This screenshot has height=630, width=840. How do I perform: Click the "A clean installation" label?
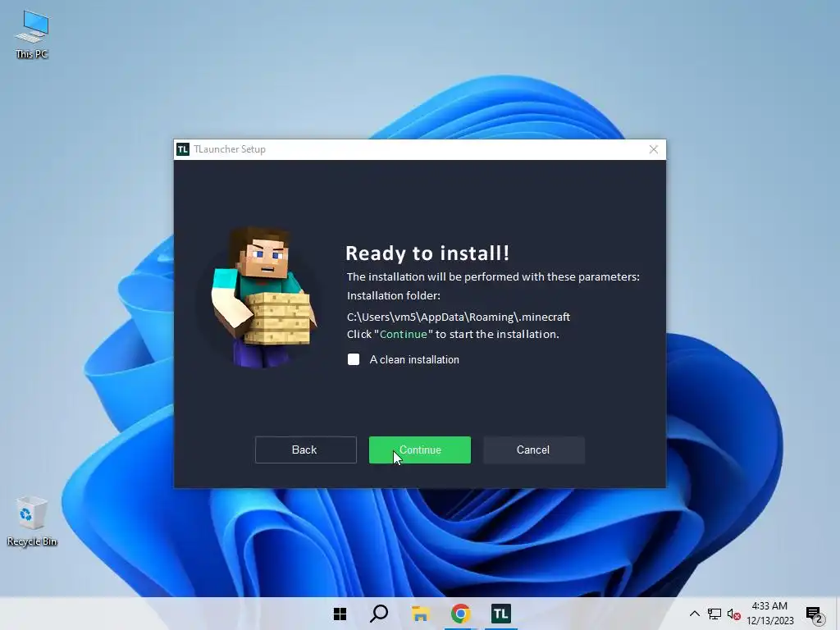coord(414,359)
